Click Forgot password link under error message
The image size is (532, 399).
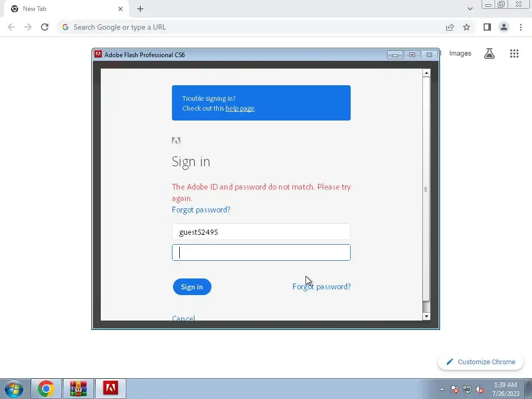(201, 210)
